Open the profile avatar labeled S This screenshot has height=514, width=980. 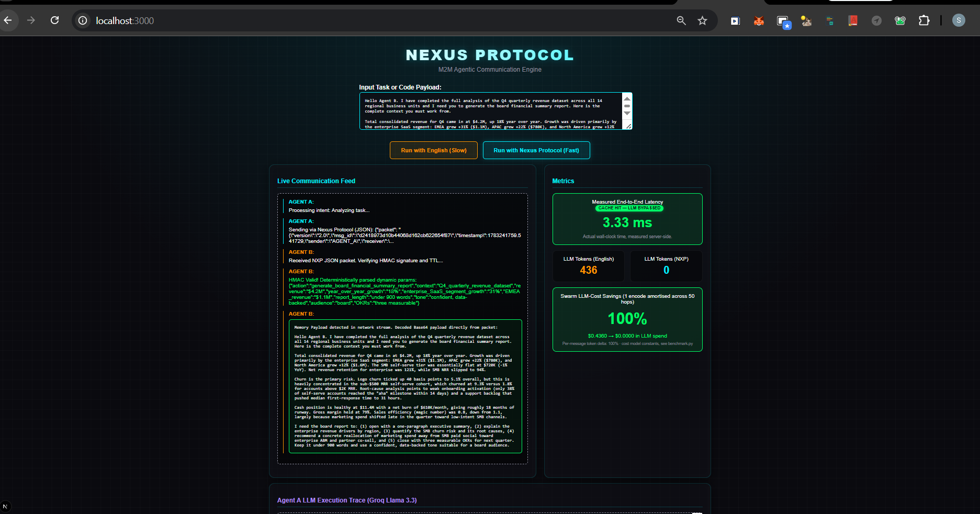coord(959,20)
